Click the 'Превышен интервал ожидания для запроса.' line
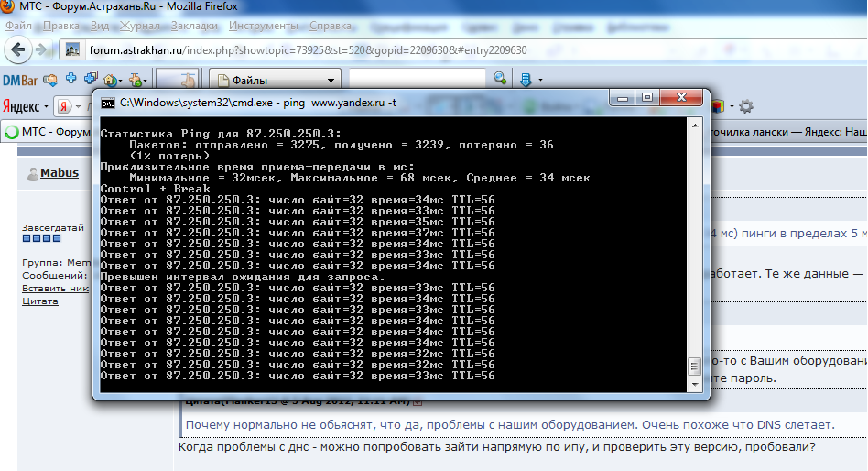 (x=243, y=277)
